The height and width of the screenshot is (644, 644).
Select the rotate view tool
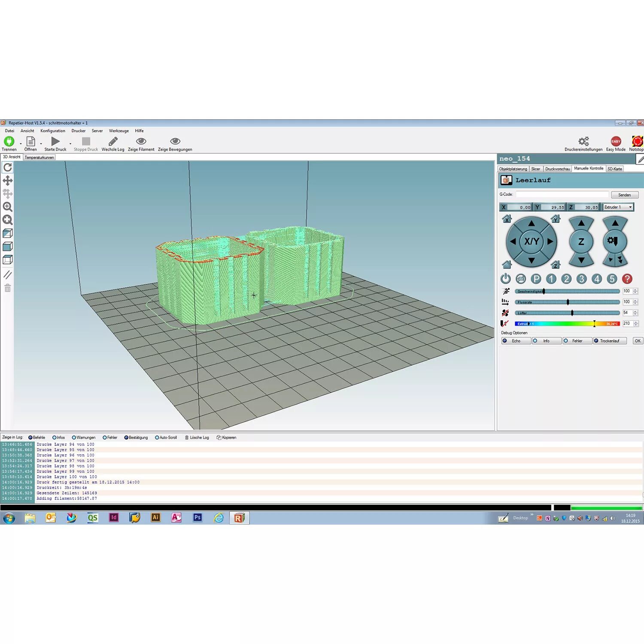(8, 167)
